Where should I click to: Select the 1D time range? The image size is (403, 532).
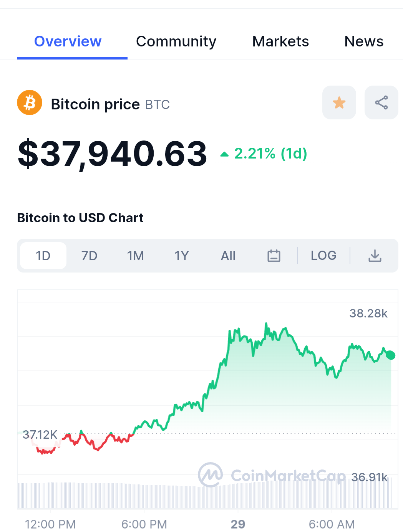coord(43,256)
